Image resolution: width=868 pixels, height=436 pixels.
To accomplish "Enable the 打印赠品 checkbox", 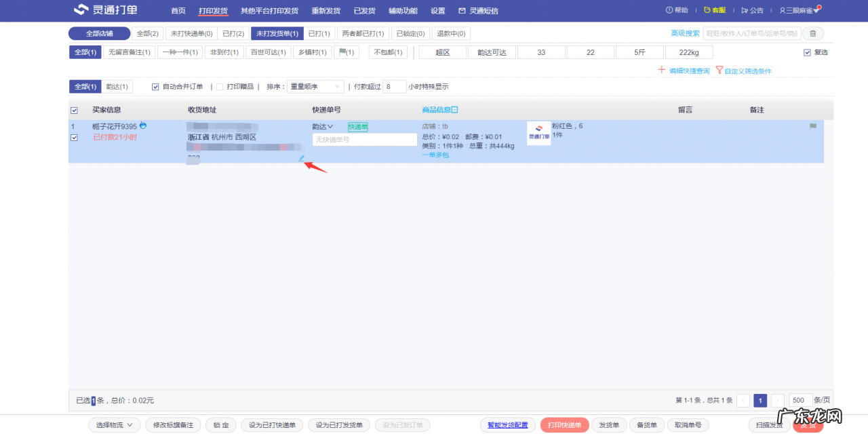I will tap(221, 86).
